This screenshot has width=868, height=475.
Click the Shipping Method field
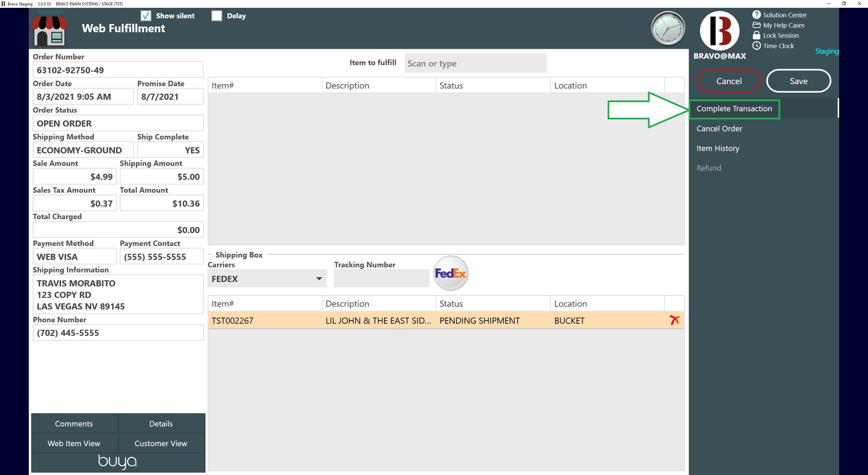[x=83, y=150]
